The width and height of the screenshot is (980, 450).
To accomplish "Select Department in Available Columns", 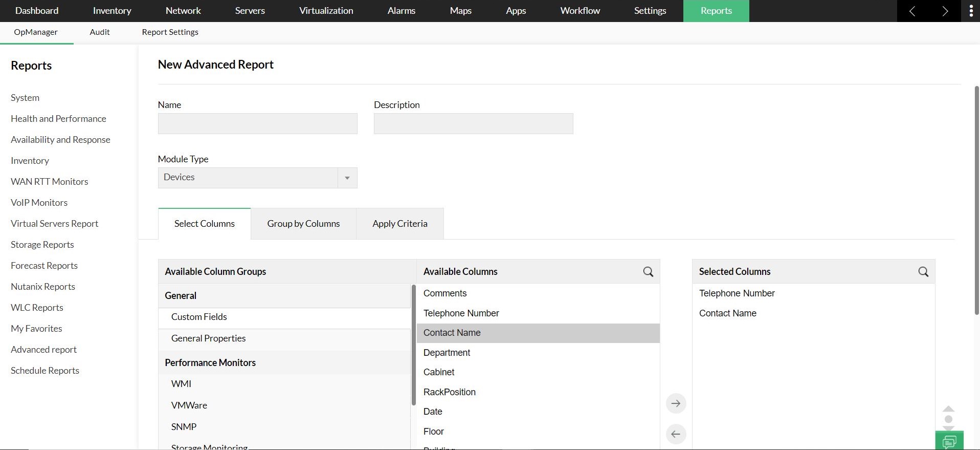I will [447, 353].
